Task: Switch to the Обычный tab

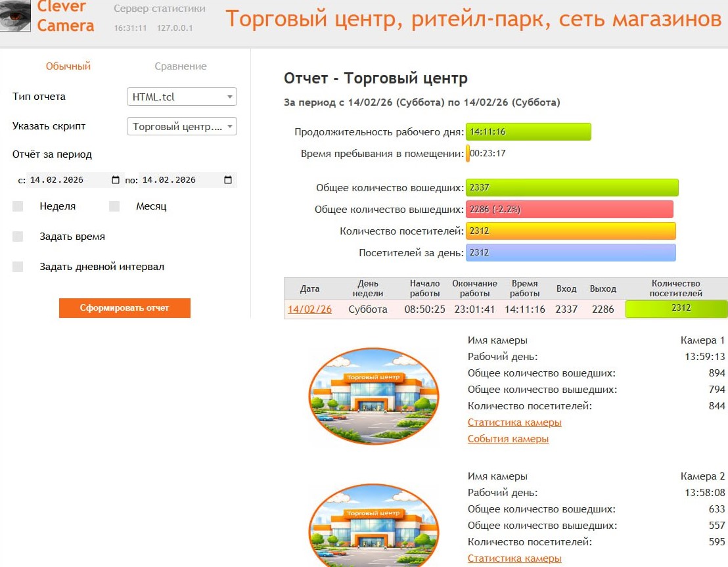Action: [68, 66]
